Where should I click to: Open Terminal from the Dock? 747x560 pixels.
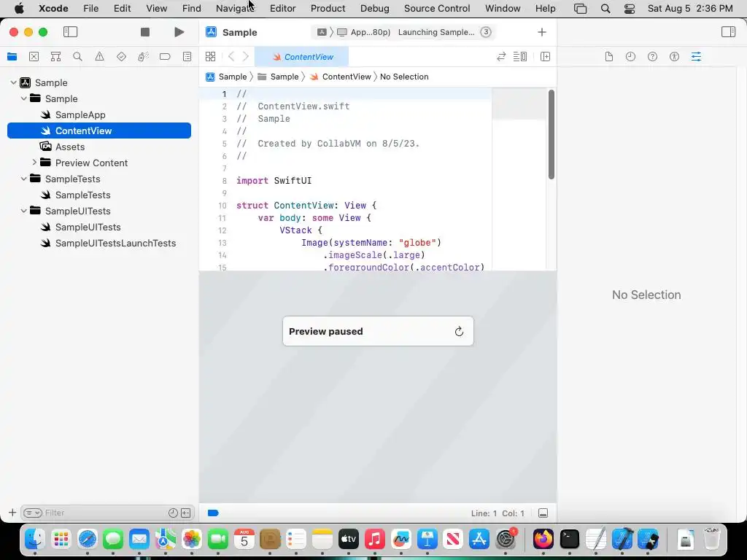pyautogui.click(x=569, y=539)
